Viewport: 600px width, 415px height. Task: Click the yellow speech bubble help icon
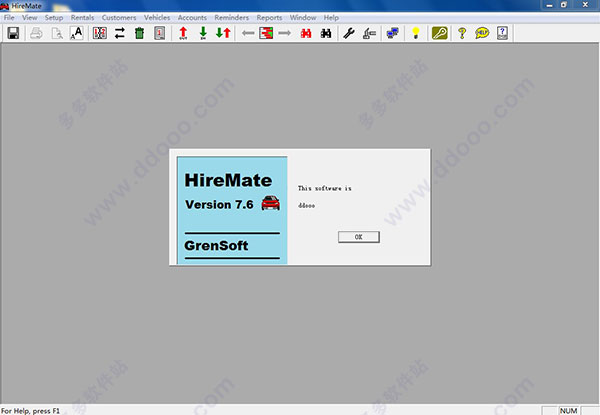coord(482,33)
